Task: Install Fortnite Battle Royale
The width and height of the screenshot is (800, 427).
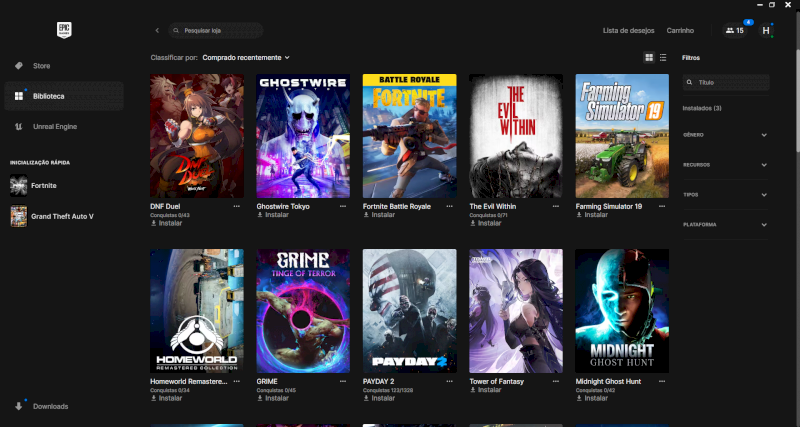Action: [379, 215]
